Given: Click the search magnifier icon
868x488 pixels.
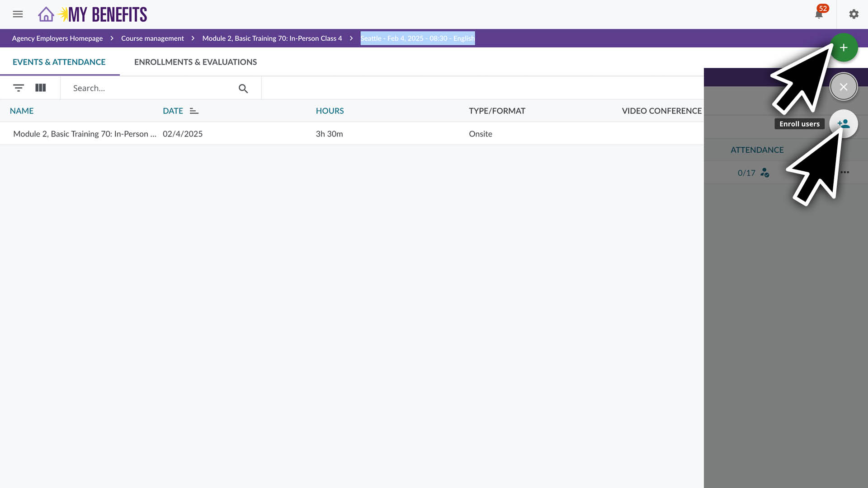Looking at the screenshot, I should (x=243, y=88).
